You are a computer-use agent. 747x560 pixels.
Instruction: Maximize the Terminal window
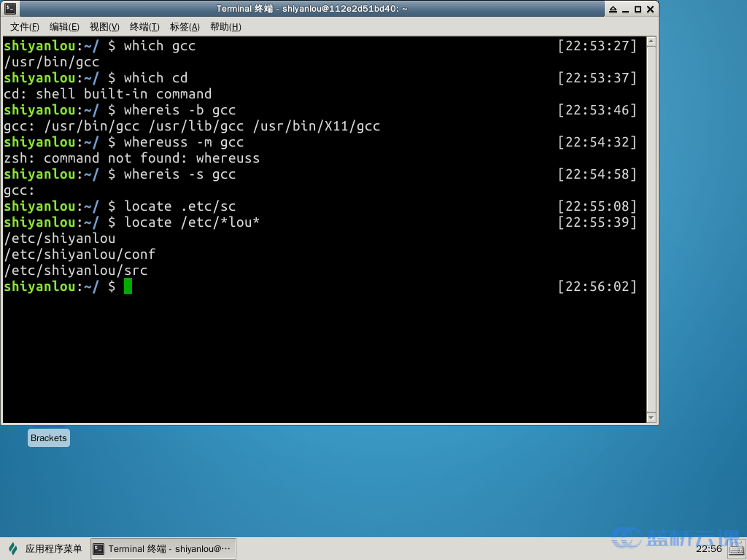(638, 9)
